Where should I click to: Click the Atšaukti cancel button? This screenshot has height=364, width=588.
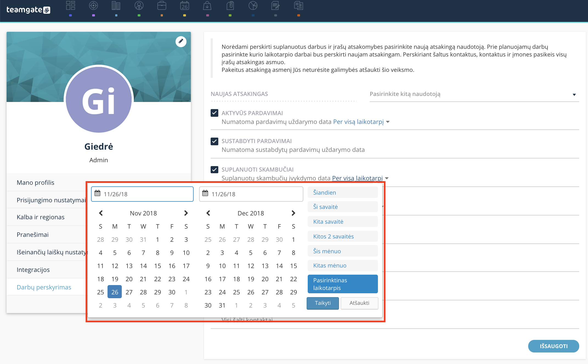tap(359, 303)
